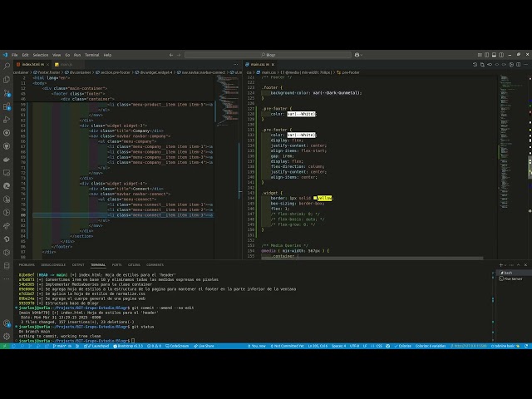532x399 pixels.
Task: Click yellow color swatch in .widget border
Action: [x=315, y=198]
